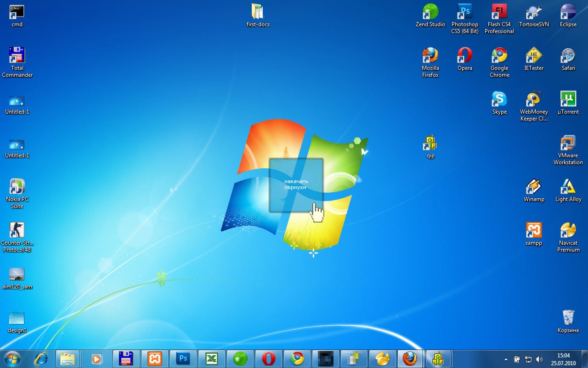Open the network tray icon
The image size is (588, 368).
(x=528, y=359)
